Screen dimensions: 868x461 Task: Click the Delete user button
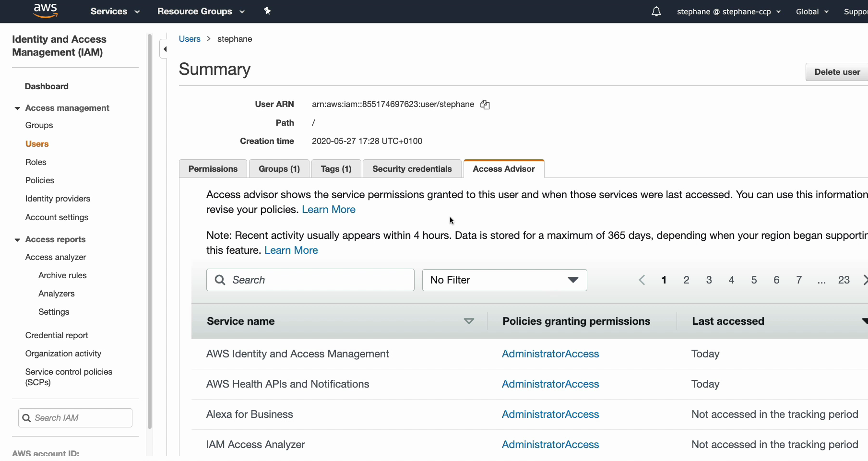(837, 72)
